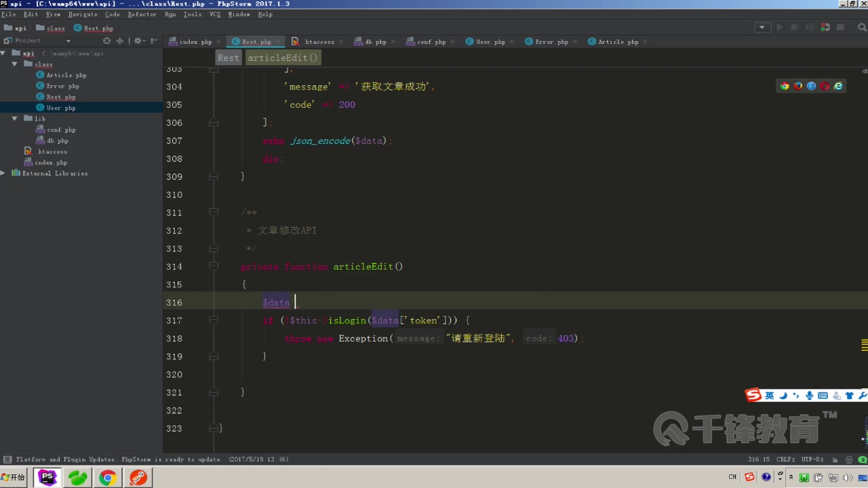Open preview in Chrome browser icon
Image resolution: width=868 pixels, height=488 pixels.
pos(785,86)
